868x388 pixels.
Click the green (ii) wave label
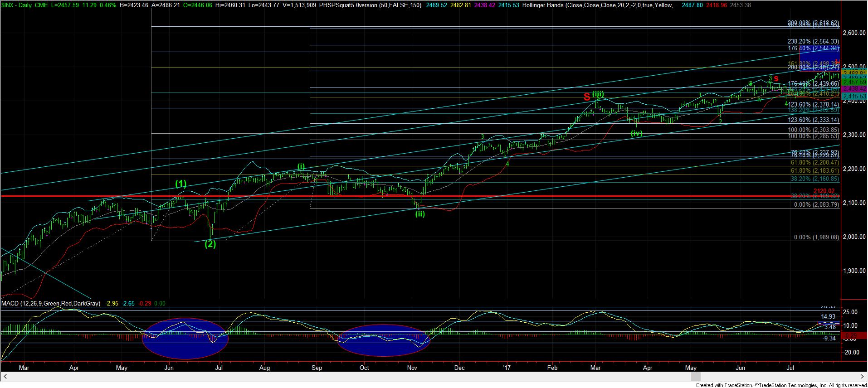[420, 214]
